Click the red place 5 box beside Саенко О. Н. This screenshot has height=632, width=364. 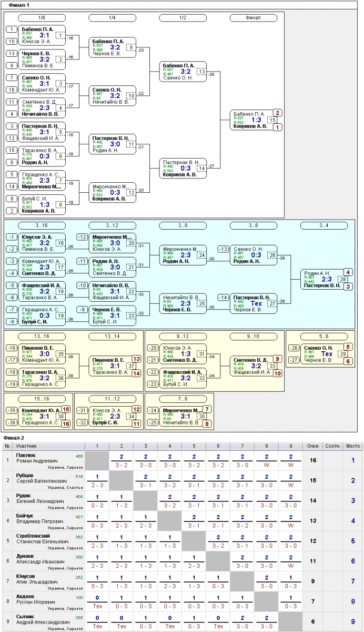(x=348, y=347)
